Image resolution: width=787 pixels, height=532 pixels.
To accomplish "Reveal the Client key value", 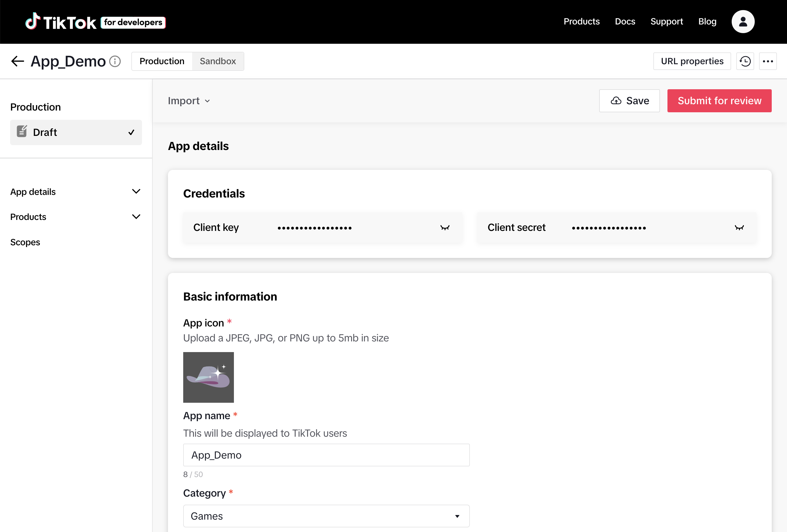I will 445,227.
